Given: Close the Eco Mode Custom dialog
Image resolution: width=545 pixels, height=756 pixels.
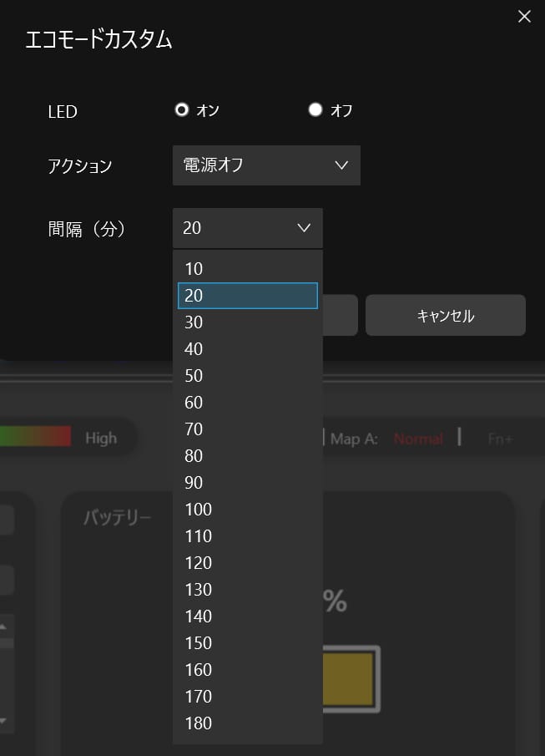Looking at the screenshot, I should 524,17.
